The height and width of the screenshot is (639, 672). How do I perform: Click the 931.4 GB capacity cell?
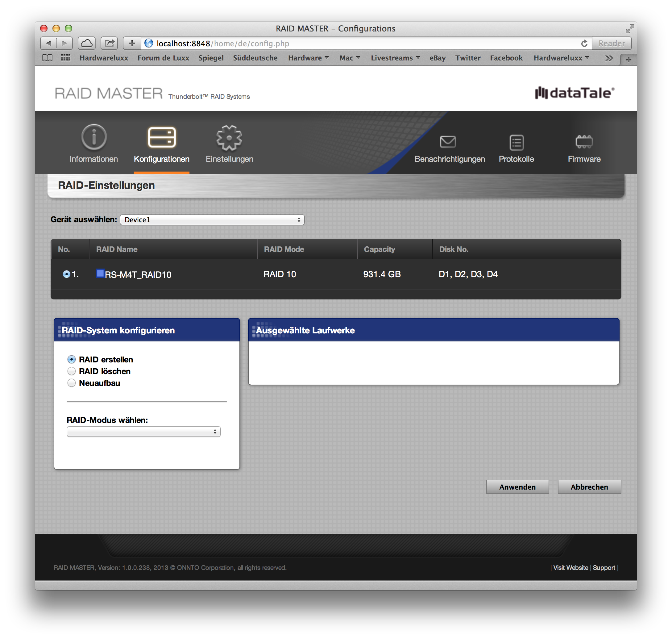pyautogui.click(x=382, y=274)
